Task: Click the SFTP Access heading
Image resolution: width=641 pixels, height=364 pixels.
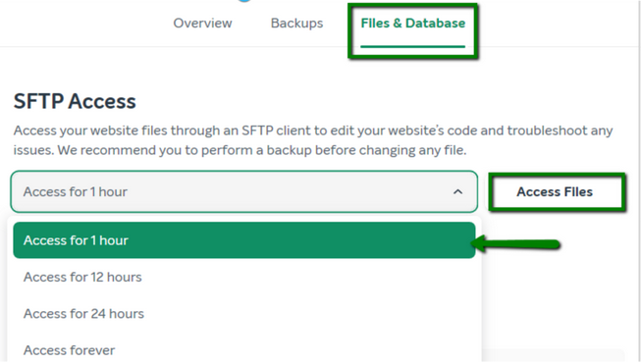Action: tap(75, 101)
